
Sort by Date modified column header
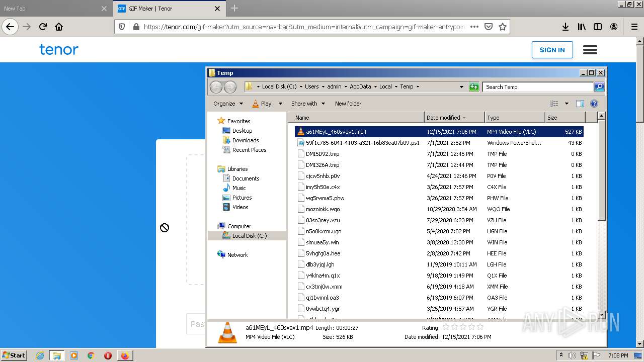[x=454, y=118]
